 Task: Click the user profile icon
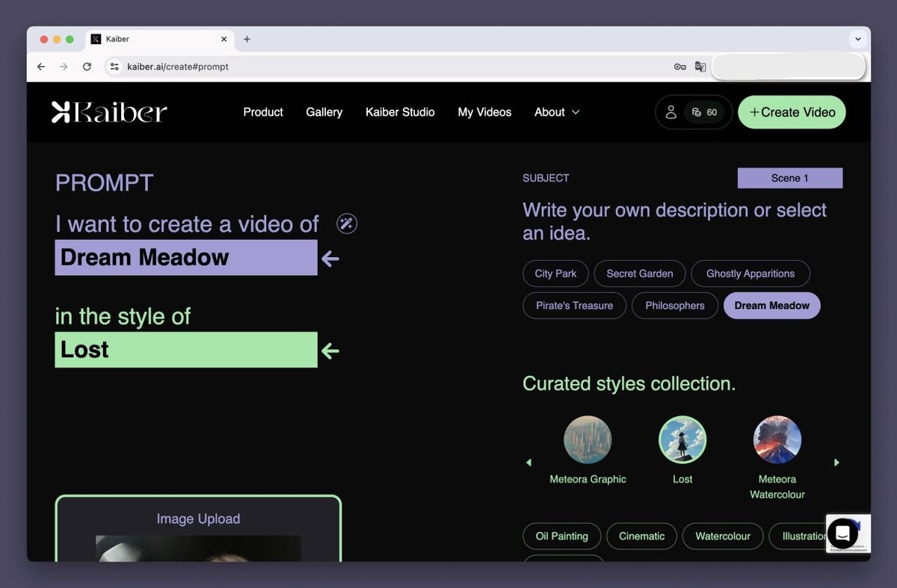click(x=671, y=112)
